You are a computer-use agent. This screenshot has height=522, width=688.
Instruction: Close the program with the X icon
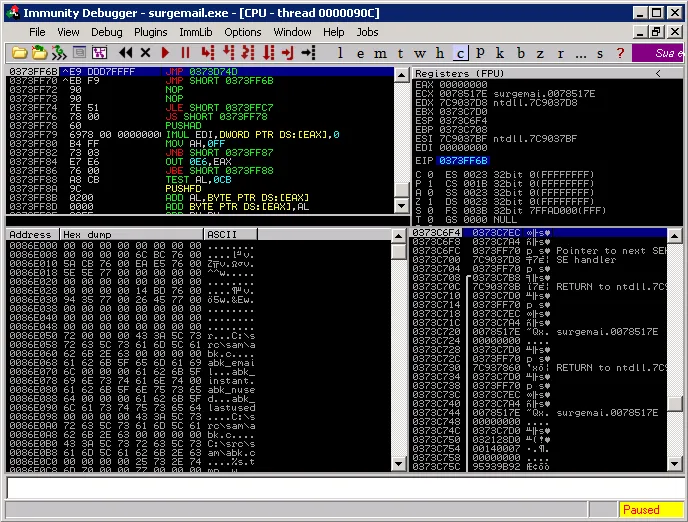coord(145,52)
